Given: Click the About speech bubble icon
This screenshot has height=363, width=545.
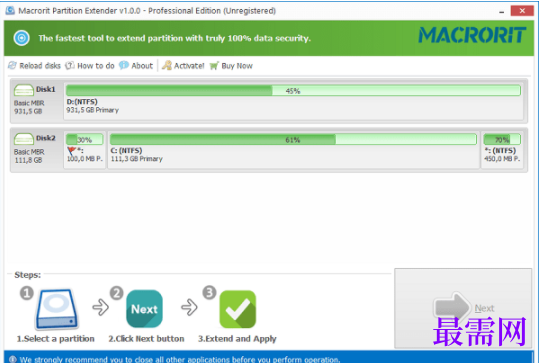Looking at the screenshot, I should pyautogui.click(x=124, y=65).
